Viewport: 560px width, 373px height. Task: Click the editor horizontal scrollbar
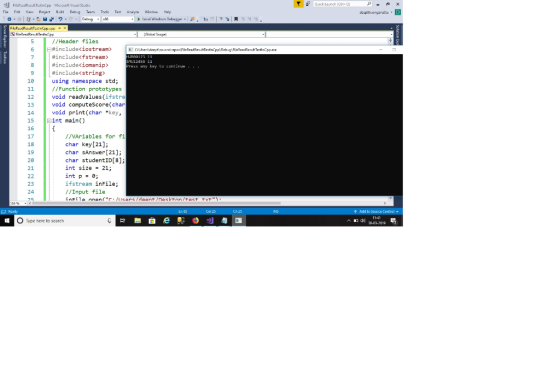(x=207, y=203)
